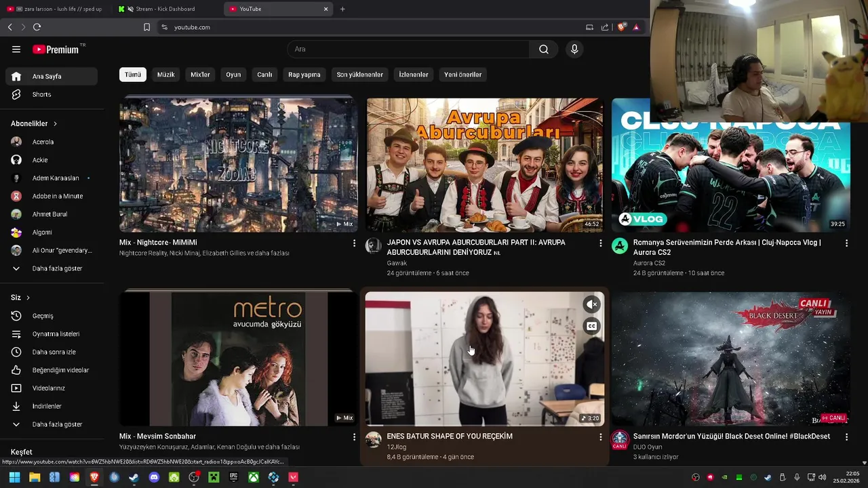The width and height of the screenshot is (868, 488).
Task: Select the Müzik filter chip
Action: 166,75
